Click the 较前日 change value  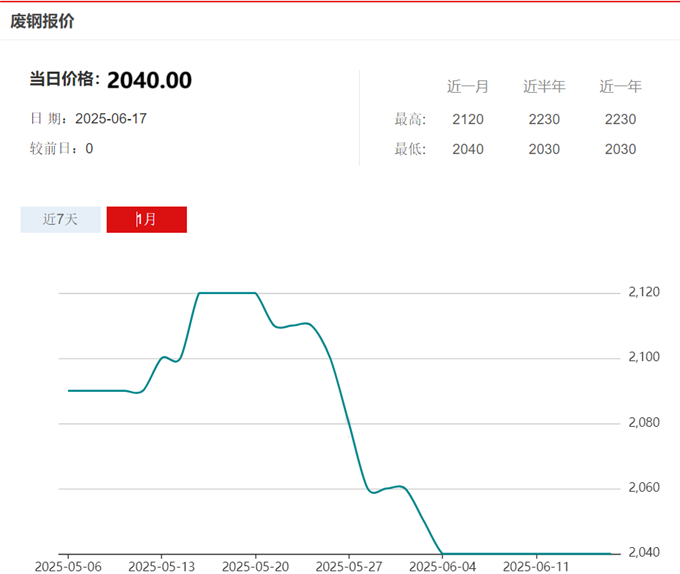(x=89, y=149)
